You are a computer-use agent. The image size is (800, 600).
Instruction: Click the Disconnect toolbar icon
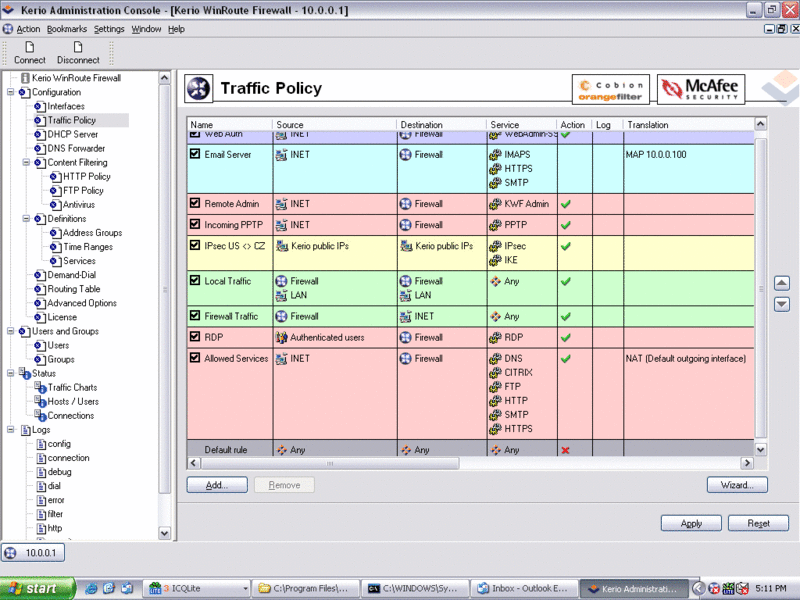click(x=78, y=47)
